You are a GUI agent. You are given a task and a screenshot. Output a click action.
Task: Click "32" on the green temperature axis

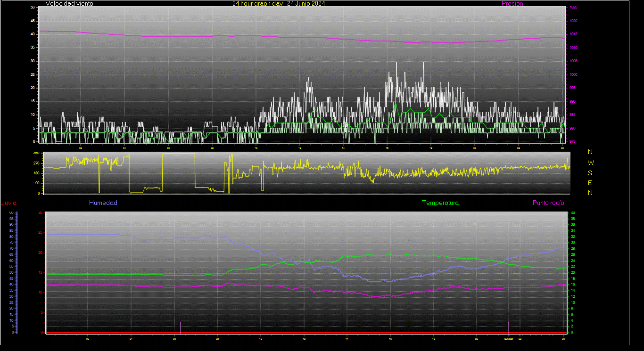coord(573,237)
